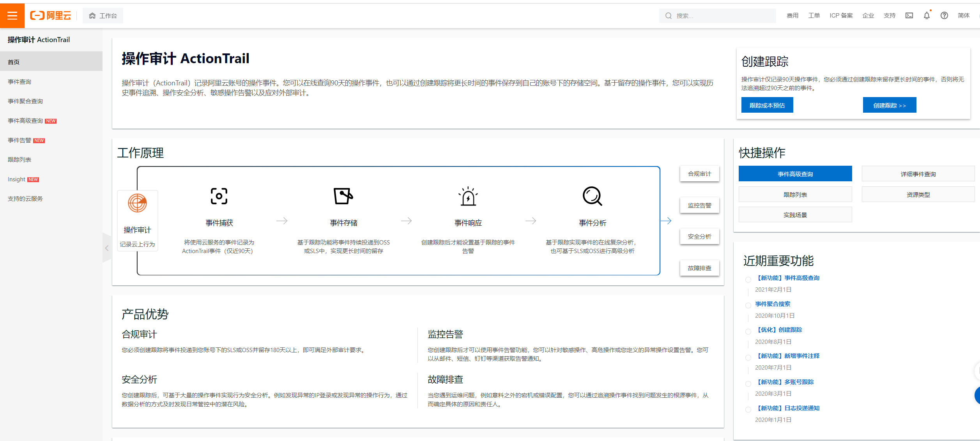Viewport: 980px width, 441px height.
Task: Go to 跟踪列表 in sidebar
Action: point(51,159)
